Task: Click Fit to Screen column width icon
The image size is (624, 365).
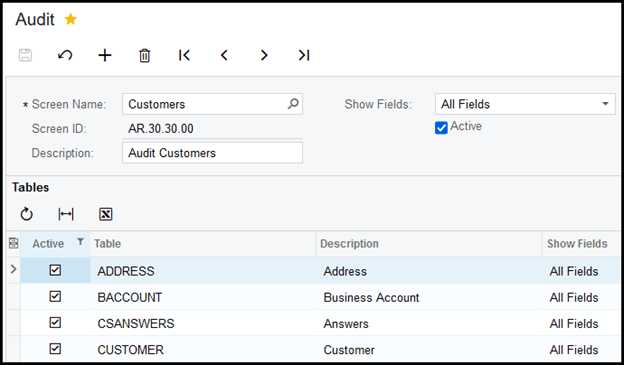Action: click(x=66, y=214)
